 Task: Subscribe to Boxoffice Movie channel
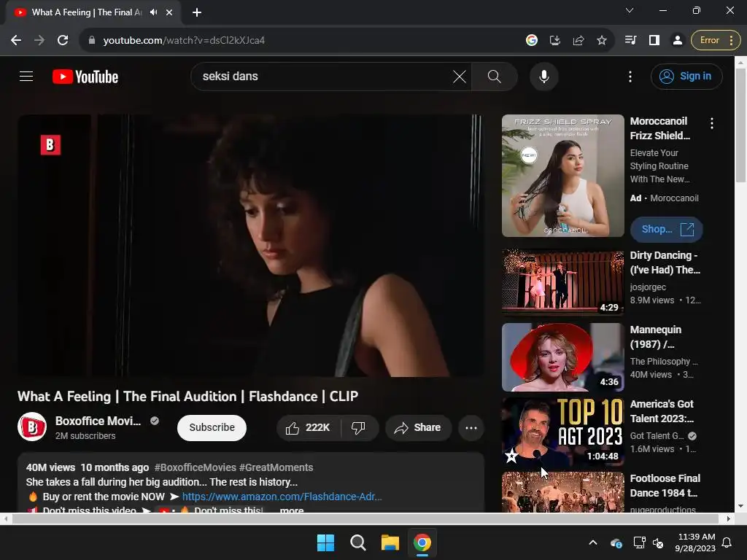click(x=212, y=427)
